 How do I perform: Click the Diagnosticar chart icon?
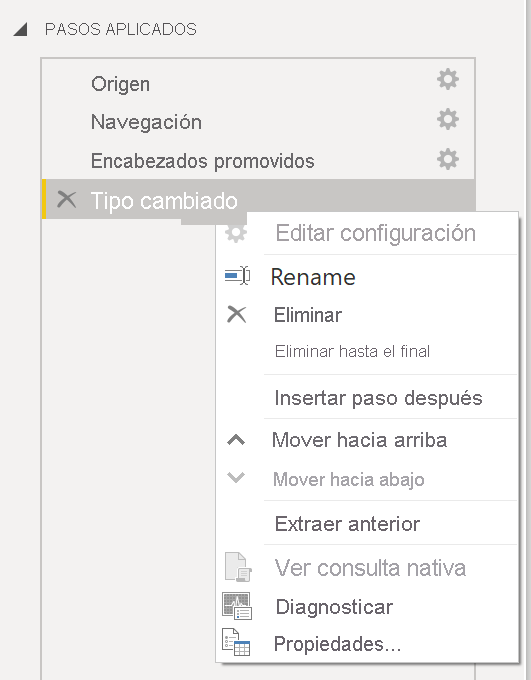click(x=237, y=606)
